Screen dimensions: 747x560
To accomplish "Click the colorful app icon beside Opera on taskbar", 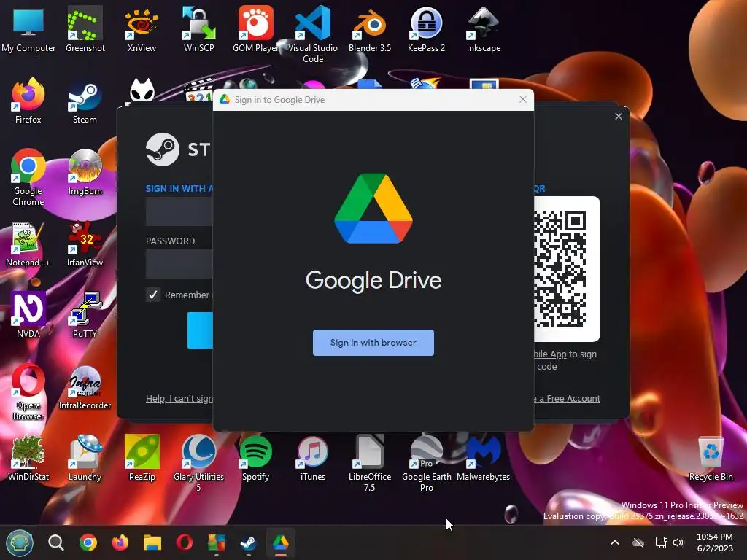I will point(216,542).
